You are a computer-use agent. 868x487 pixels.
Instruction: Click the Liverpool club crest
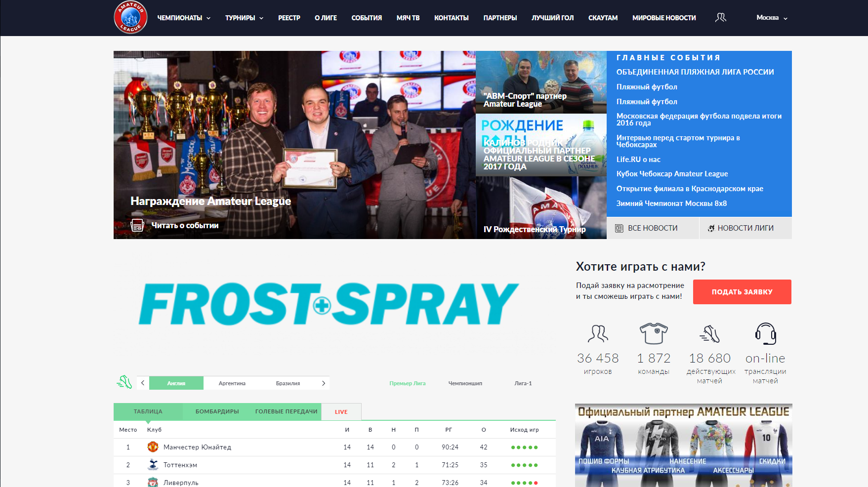tap(153, 483)
